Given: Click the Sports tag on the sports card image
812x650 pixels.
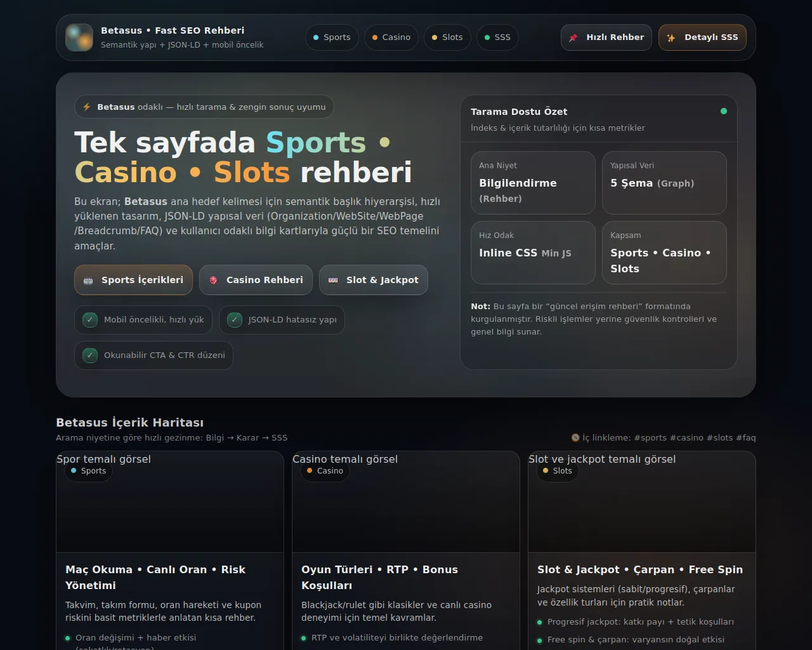Looking at the screenshot, I should pyautogui.click(x=88, y=471).
